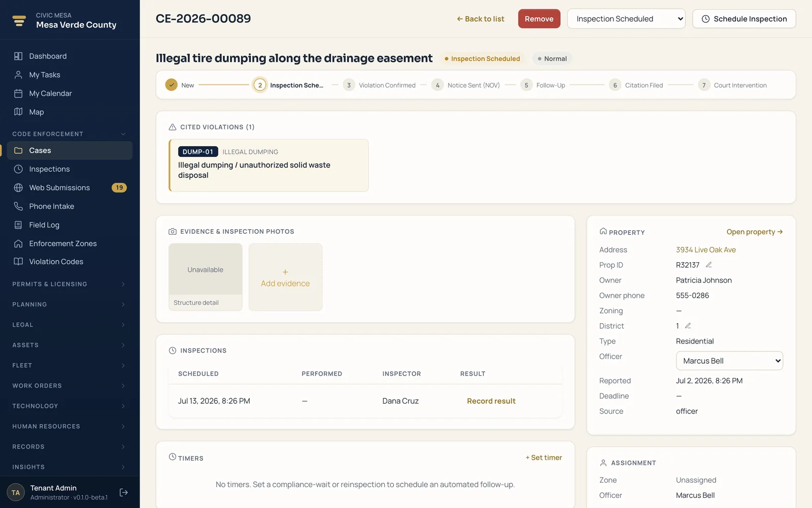
Task: Click the Evidence camera icon
Action: [173, 231]
